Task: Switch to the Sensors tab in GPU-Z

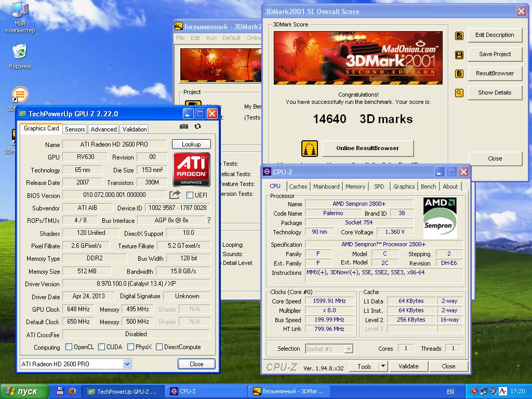Action: [75, 129]
